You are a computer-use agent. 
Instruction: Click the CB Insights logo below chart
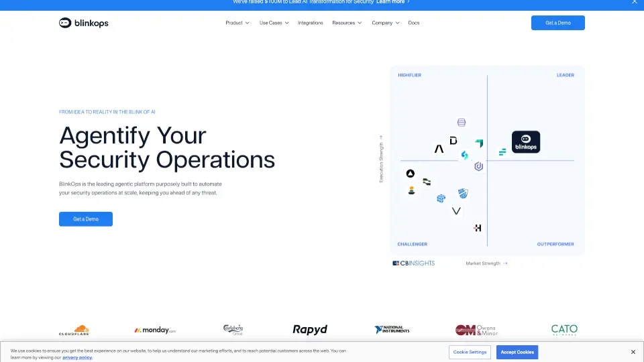click(414, 263)
